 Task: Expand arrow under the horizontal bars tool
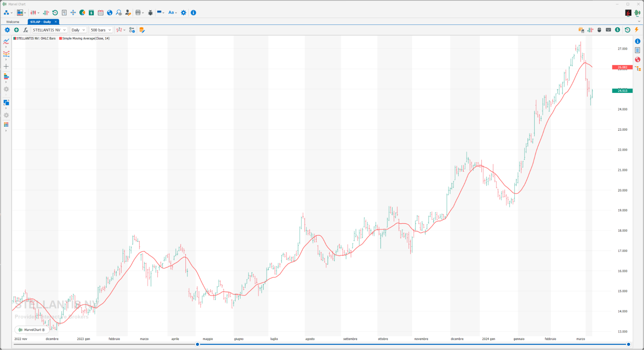[x=6, y=82]
